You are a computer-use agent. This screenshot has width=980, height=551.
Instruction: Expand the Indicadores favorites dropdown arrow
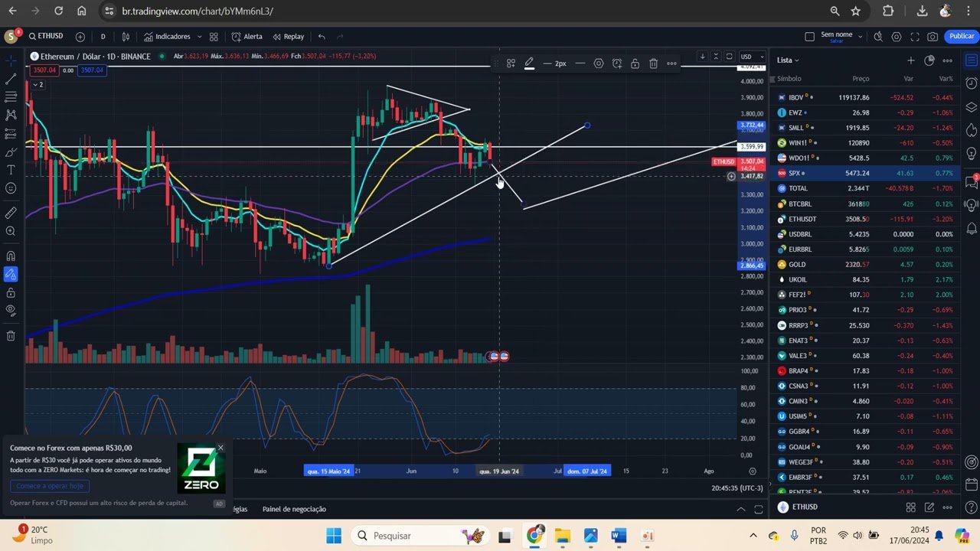click(199, 36)
